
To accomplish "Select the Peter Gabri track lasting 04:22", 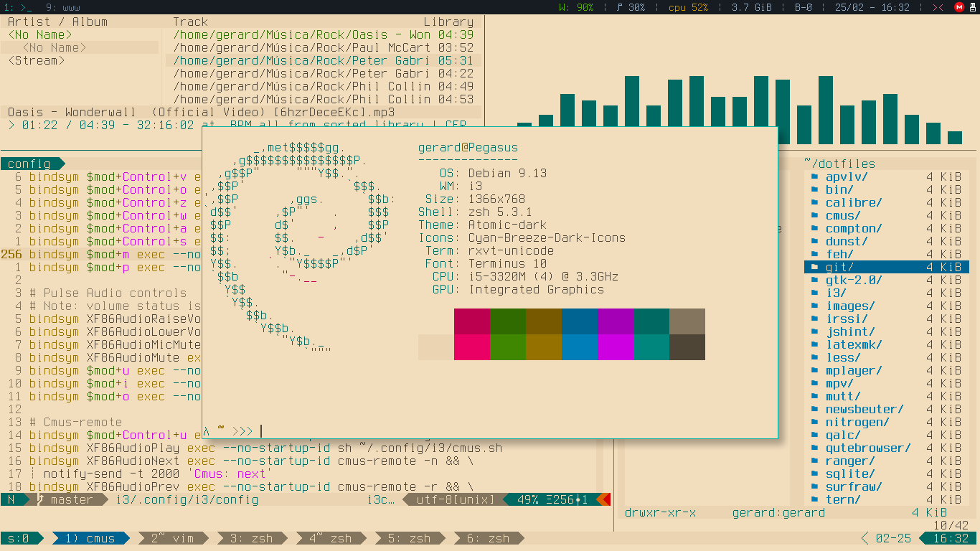I will tap(324, 73).
